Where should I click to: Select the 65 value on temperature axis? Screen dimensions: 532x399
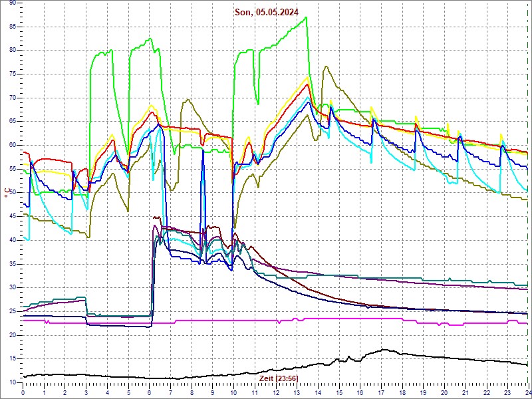13,122
